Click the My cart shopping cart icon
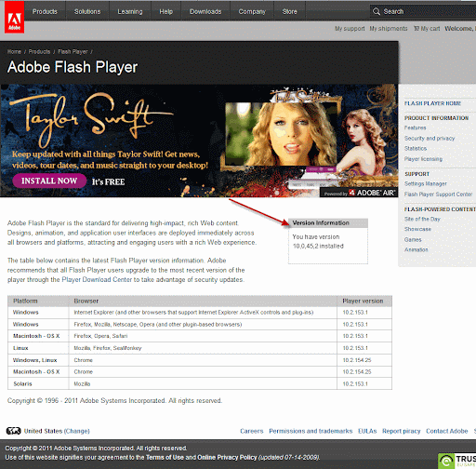This screenshot has height=469, width=476. tap(416, 29)
